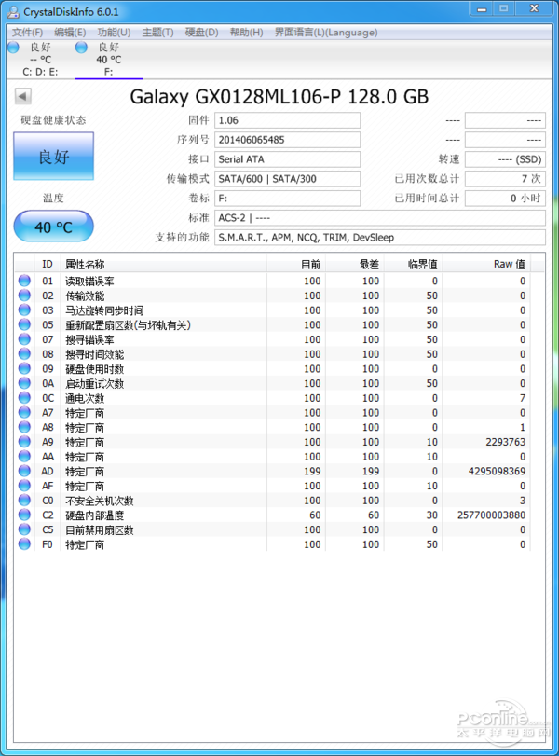Image resolution: width=559 pixels, height=756 pixels.
Task: Click status icon for attribute F0 row
Action: (24, 543)
